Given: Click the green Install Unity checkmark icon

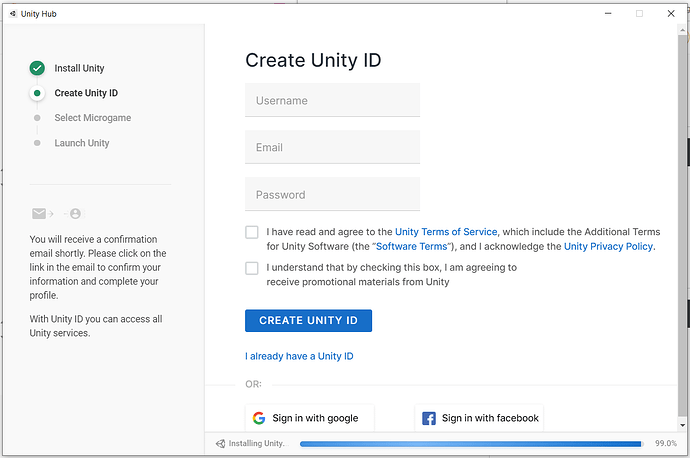Looking at the screenshot, I should pyautogui.click(x=37, y=68).
